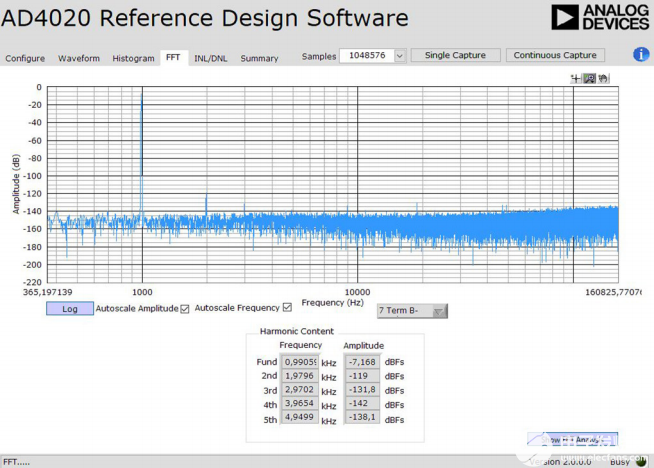The width and height of the screenshot is (654, 468).
Task: Click the Analog Devices logo
Action: pos(599,17)
